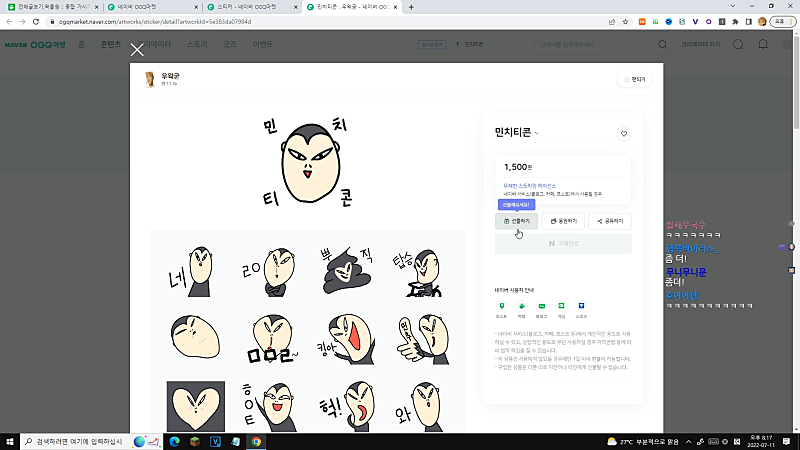
Task: Click the browser back arrow
Action: pos(9,22)
